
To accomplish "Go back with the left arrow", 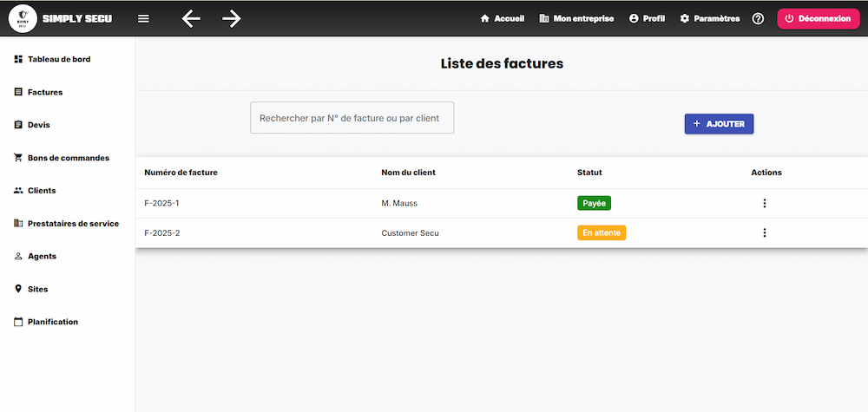I will (x=191, y=18).
